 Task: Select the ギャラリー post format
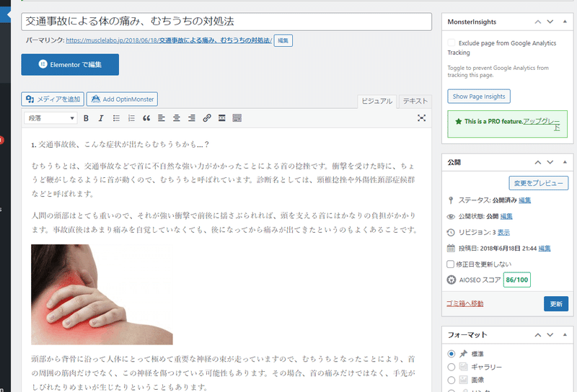[x=452, y=367]
